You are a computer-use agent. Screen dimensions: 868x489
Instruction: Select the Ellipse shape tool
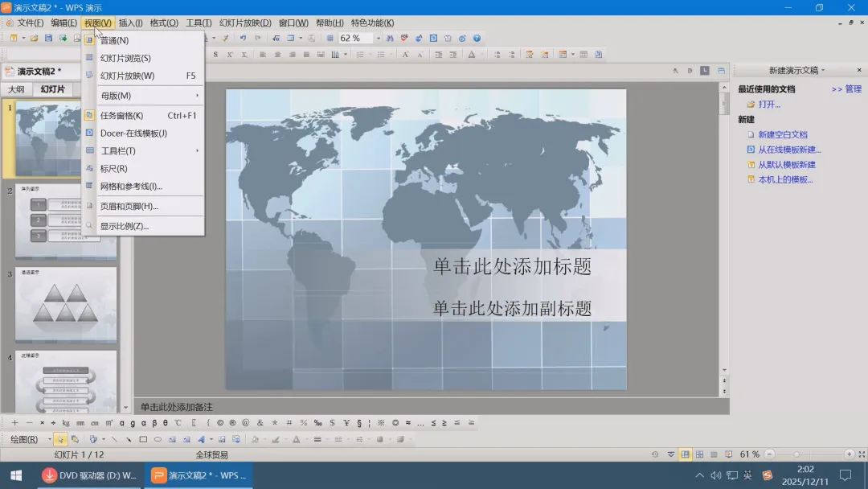click(x=158, y=439)
